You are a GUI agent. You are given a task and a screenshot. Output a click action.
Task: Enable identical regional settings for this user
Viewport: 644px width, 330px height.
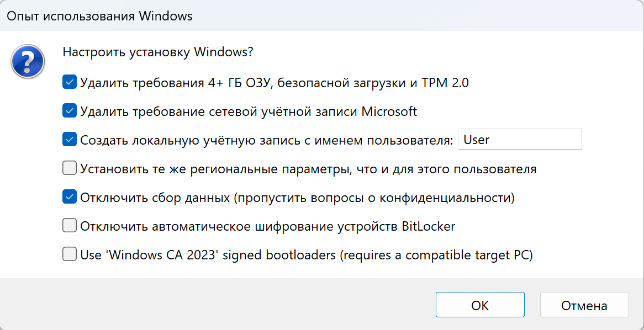click(69, 168)
